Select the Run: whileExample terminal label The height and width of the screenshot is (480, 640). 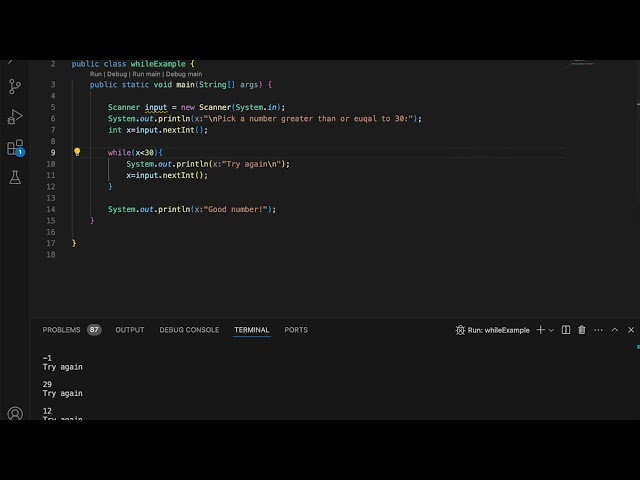point(498,330)
